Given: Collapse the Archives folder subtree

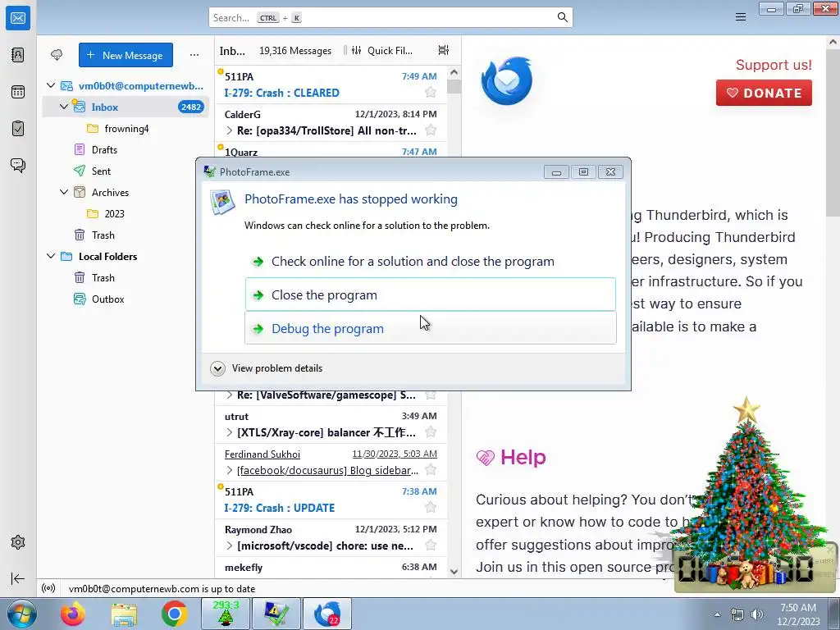Looking at the screenshot, I should (64, 192).
